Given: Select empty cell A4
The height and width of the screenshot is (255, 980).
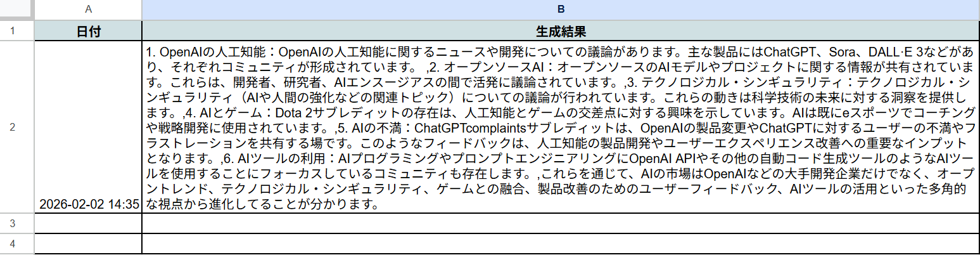Looking at the screenshot, I should 88,244.
